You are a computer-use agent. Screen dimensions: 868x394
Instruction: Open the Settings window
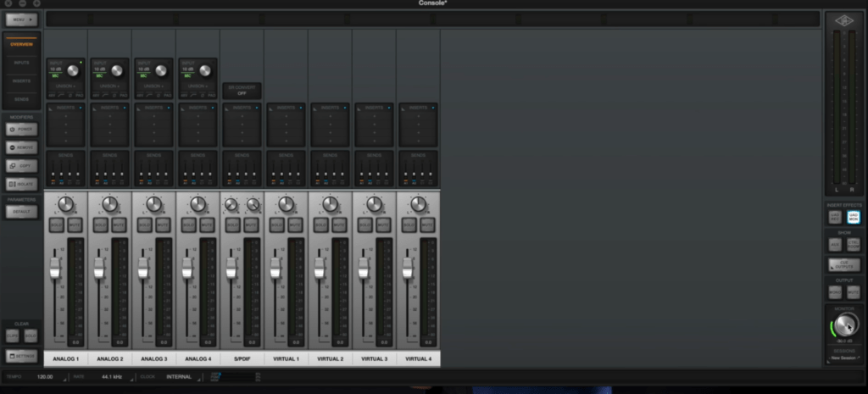point(21,356)
